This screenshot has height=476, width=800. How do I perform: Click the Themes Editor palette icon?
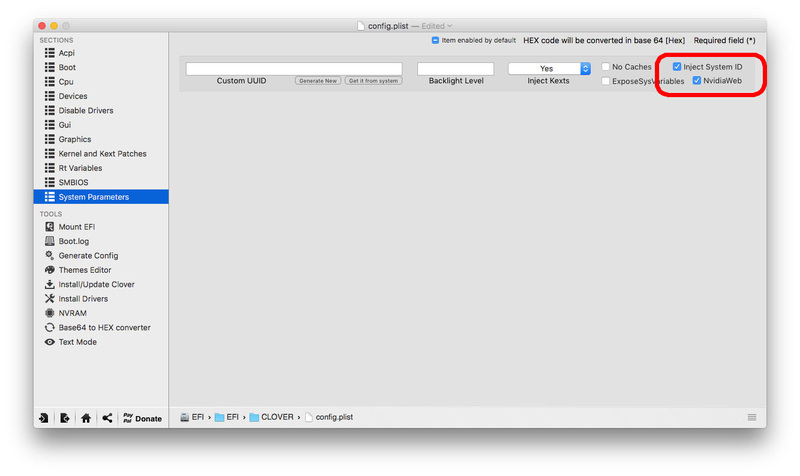click(x=49, y=269)
